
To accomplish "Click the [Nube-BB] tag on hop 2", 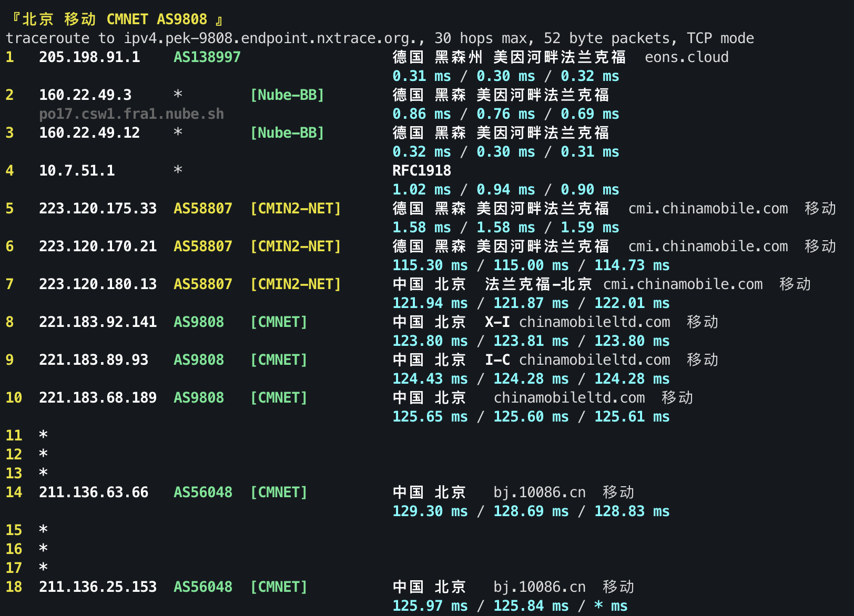I will point(287,95).
